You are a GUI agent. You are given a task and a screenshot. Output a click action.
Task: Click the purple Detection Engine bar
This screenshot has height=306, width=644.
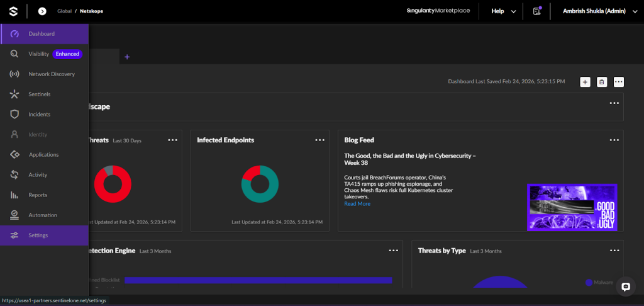[258, 280]
